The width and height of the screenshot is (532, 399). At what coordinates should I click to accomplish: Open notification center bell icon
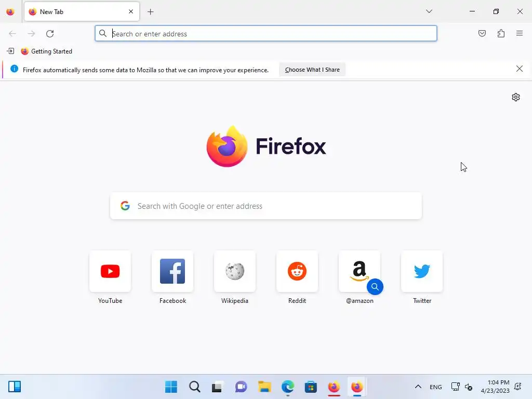[518, 387]
